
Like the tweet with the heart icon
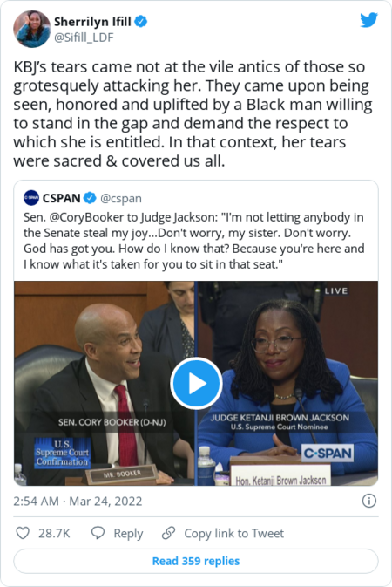pyautogui.click(x=23, y=533)
